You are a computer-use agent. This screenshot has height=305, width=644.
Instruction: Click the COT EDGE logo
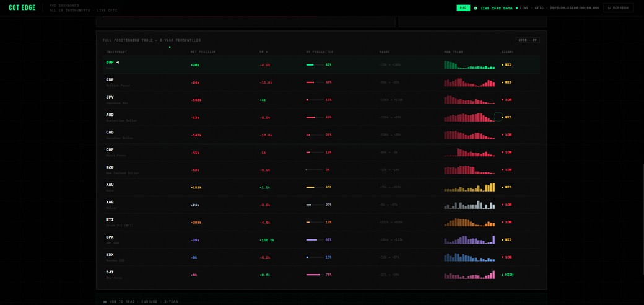(22, 8)
